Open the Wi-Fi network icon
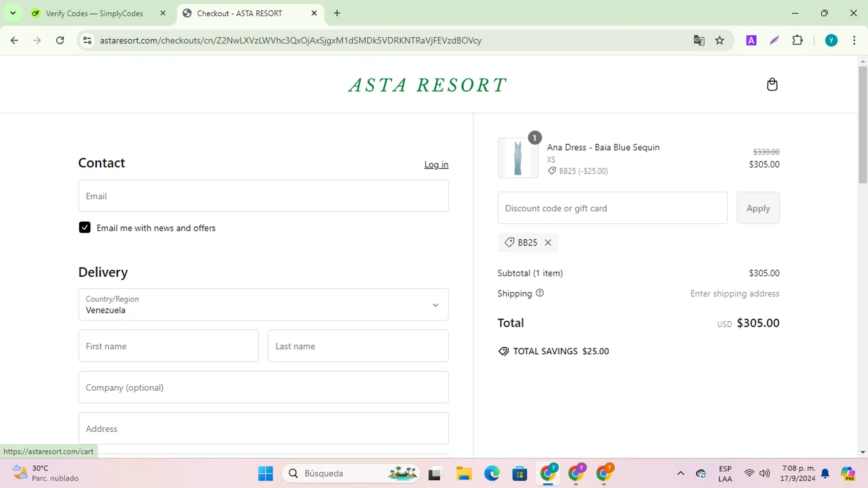The image size is (868, 488). click(x=749, y=474)
